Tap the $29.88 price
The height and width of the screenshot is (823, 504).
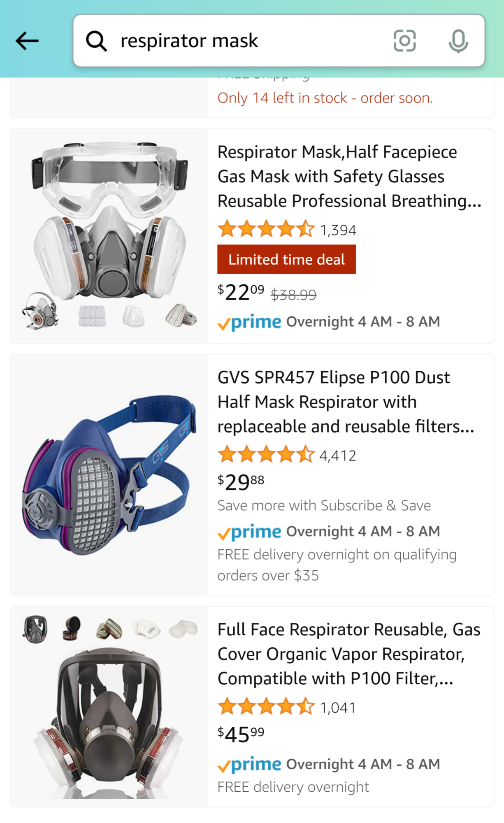[x=241, y=482]
